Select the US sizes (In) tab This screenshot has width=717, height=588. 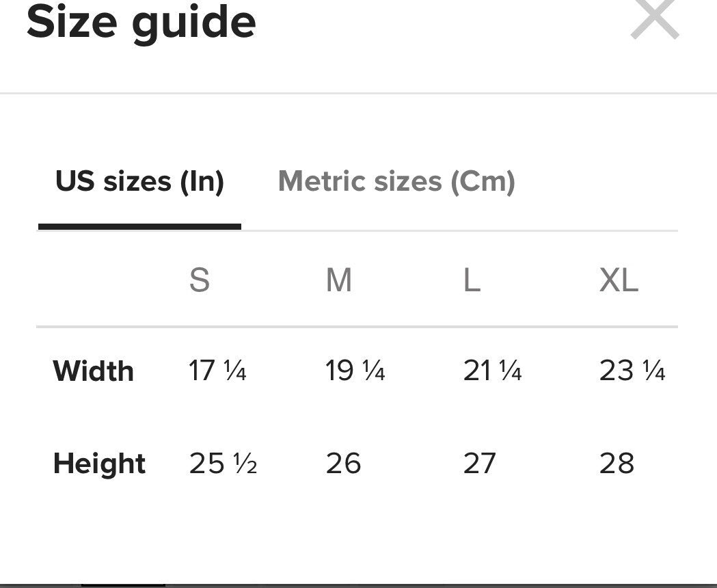click(139, 182)
